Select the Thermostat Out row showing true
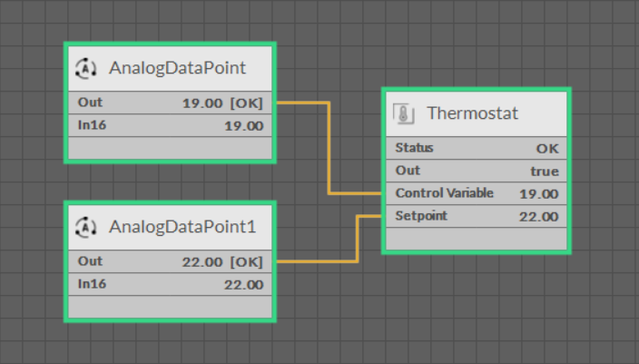This screenshot has width=639, height=364. [x=476, y=171]
